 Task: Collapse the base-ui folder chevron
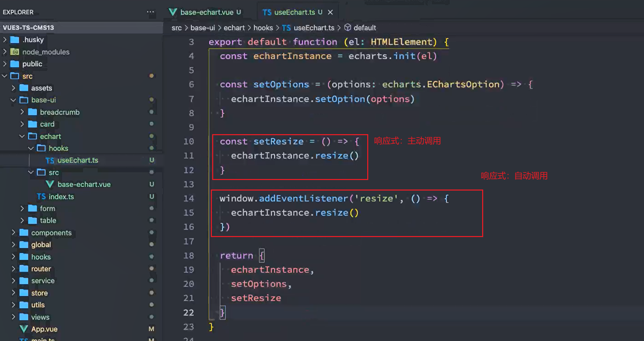pyautogui.click(x=14, y=100)
